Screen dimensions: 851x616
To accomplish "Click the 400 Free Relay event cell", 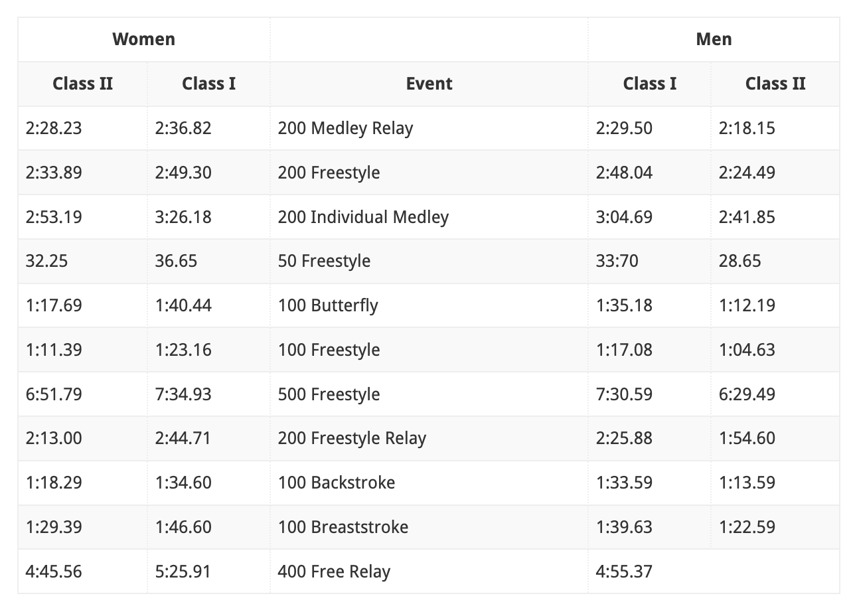I will pos(429,572).
